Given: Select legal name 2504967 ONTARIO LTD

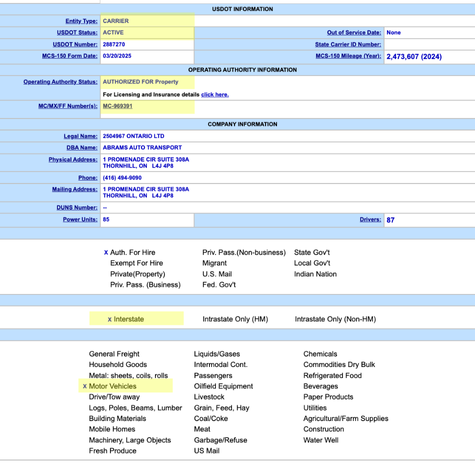Looking at the screenshot, I should [133, 136].
